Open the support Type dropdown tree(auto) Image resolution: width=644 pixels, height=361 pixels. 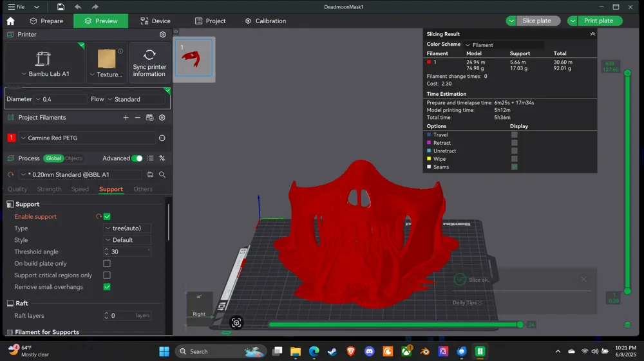tap(127, 228)
